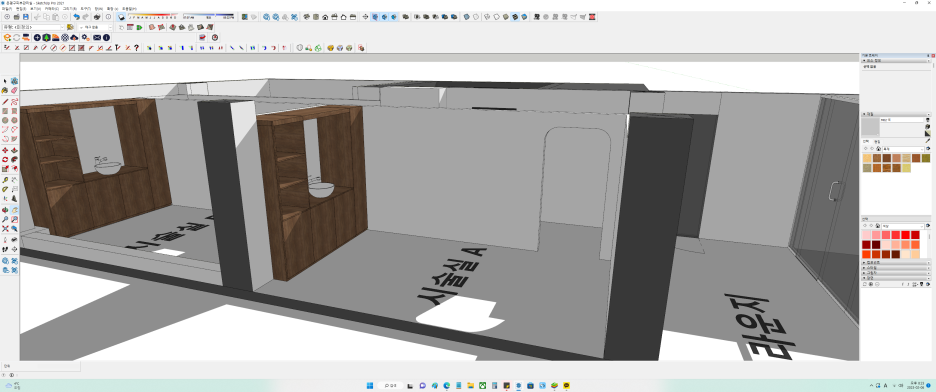Screen dimensions: 936x392
Task: Enable Monochrome face style
Action: (x=524, y=17)
